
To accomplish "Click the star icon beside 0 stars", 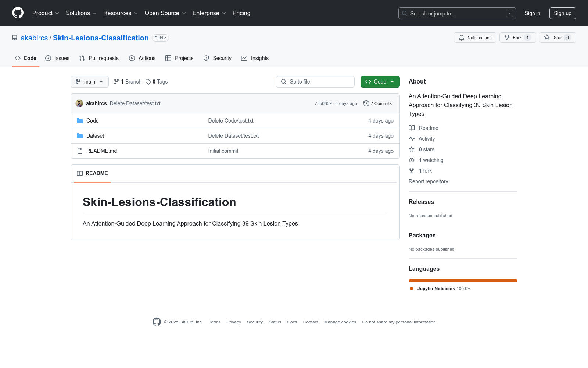I will (x=412, y=149).
